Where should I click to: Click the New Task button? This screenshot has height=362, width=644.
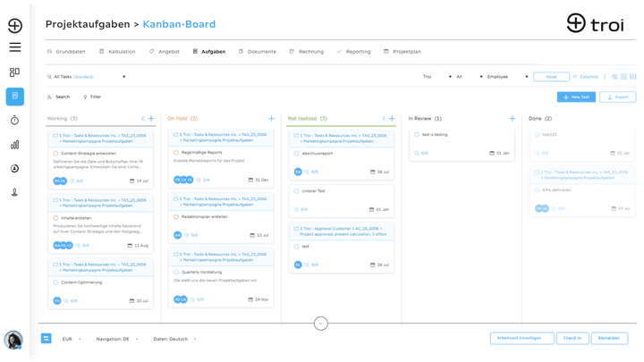pos(576,97)
